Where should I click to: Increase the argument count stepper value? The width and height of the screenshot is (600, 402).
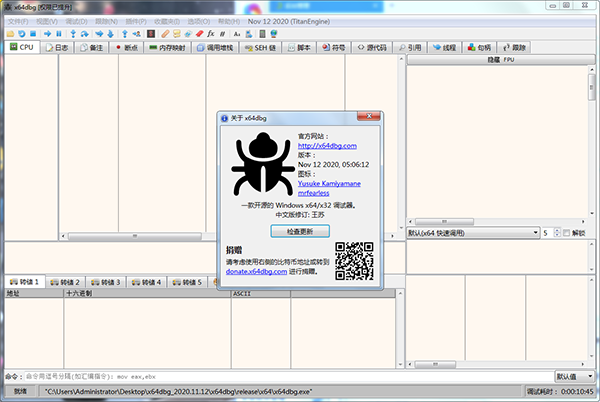click(556, 230)
